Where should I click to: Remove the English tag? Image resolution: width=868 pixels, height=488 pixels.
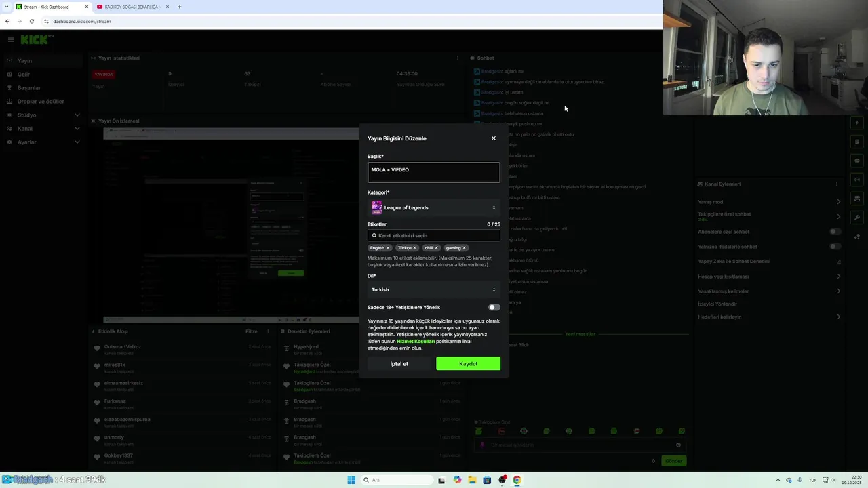pyautogui.click(x=388, y=248)
